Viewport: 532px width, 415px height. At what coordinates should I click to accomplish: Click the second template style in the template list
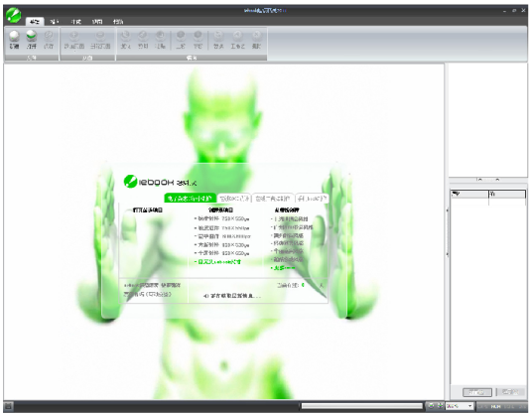pyautogui.click(x=292, y=227)
